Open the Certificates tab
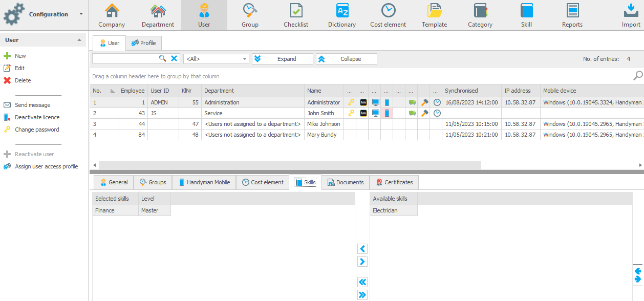The height and width of the screenshot is (301, 644). click(394, 182)
